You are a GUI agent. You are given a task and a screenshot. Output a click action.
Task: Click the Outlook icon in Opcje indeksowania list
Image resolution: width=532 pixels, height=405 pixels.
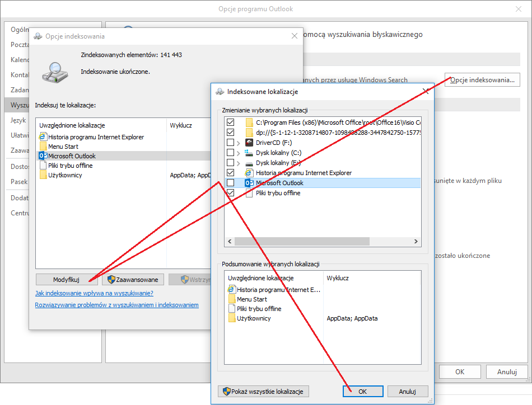[x=43, y=156]
